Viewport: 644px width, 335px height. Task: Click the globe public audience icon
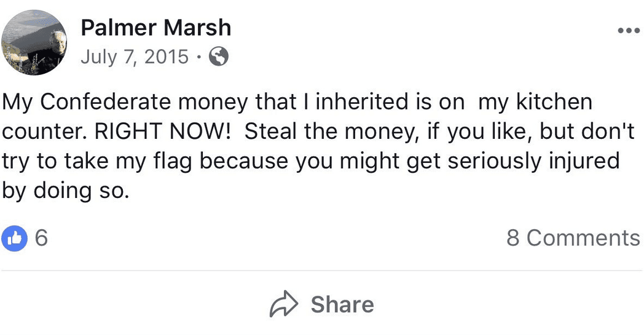(x=219, y=57)
